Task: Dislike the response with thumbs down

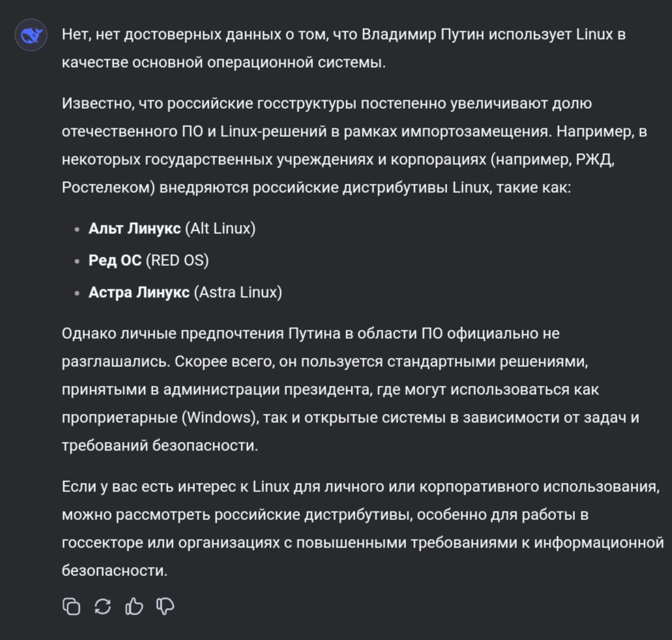Action: (166, 607)
